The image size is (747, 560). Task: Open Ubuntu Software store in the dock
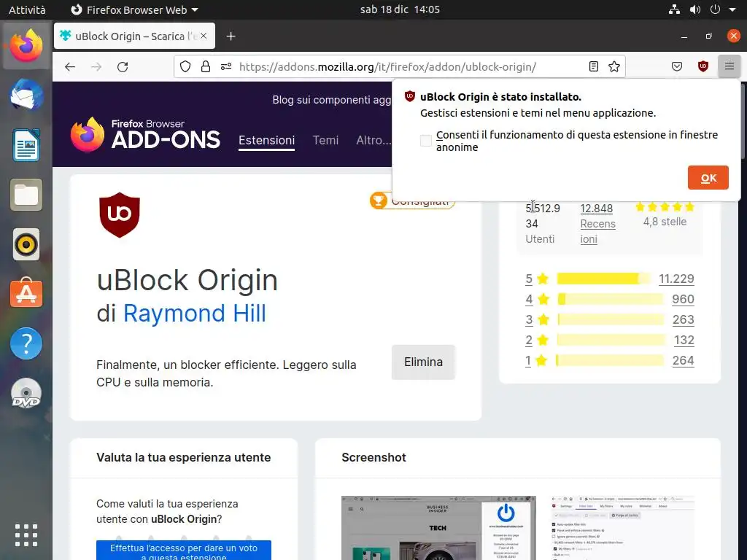click(26, 293)
